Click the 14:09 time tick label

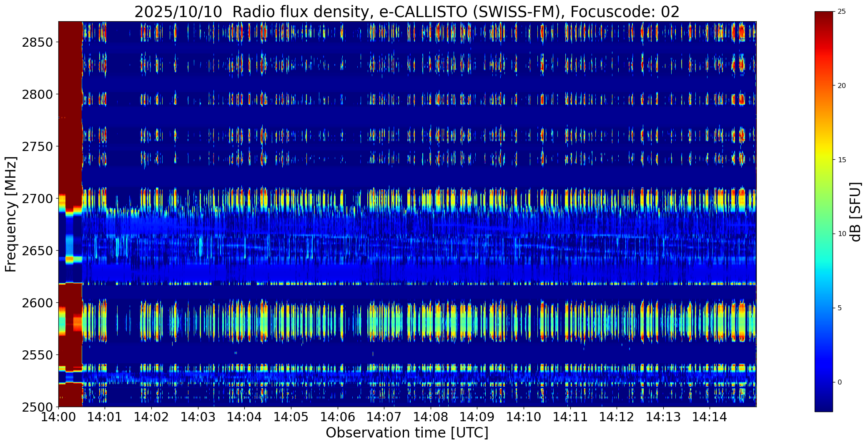click(x=477, y=417)
